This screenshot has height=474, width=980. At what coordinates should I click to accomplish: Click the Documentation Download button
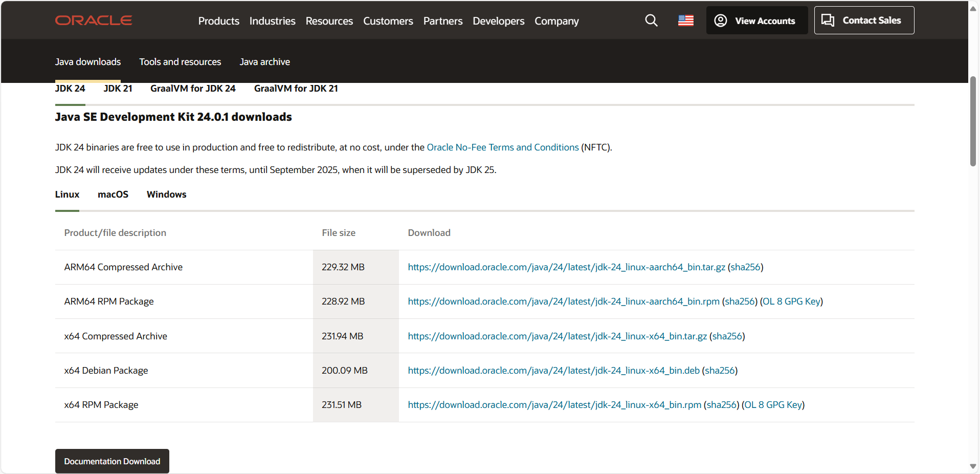(112, 461)
